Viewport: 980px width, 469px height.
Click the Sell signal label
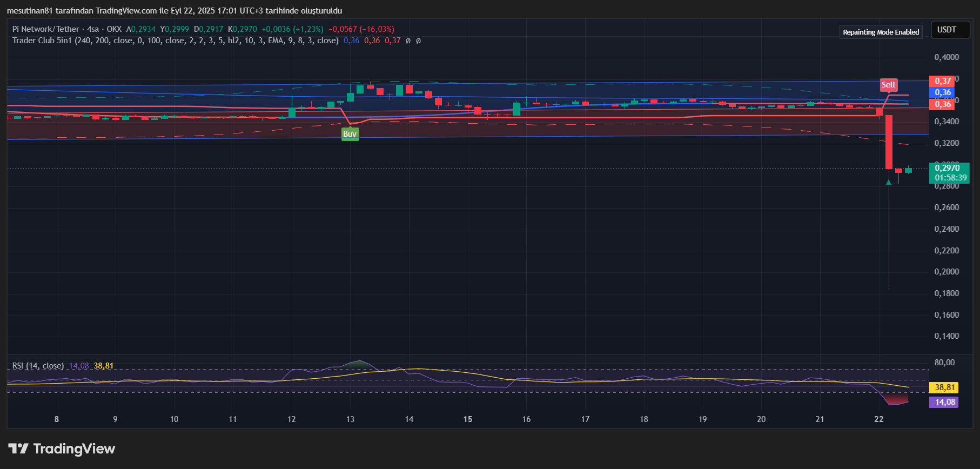[x=888, y=85]
